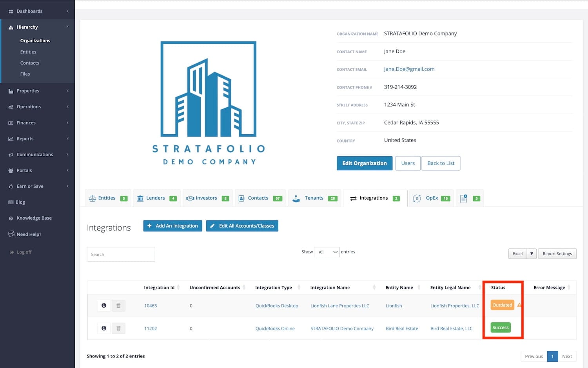The image size is (588, 368).
Task: Click the warning triangle beside Outdated status
Action: pyautogui.click(x=519, y=305)
